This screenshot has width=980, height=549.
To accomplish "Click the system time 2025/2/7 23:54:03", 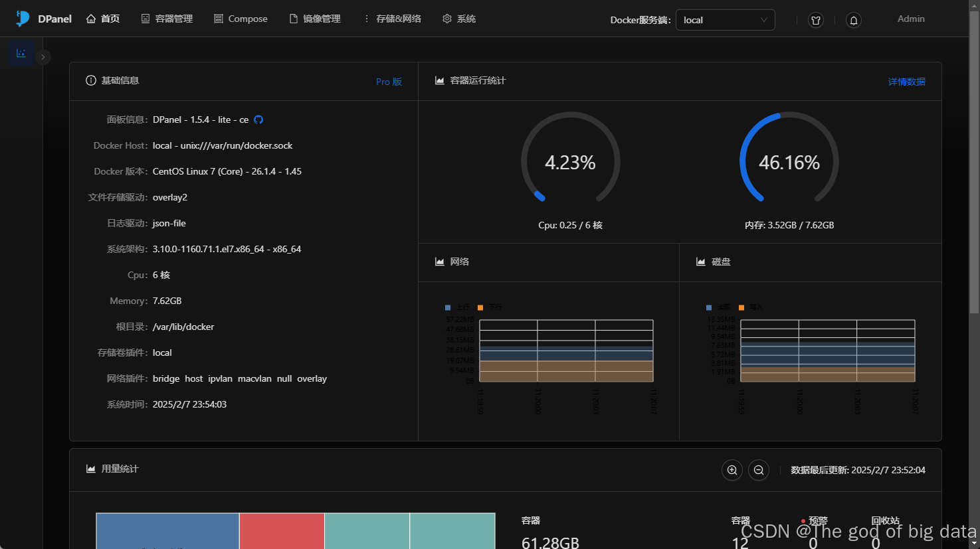I will (189, 404).
